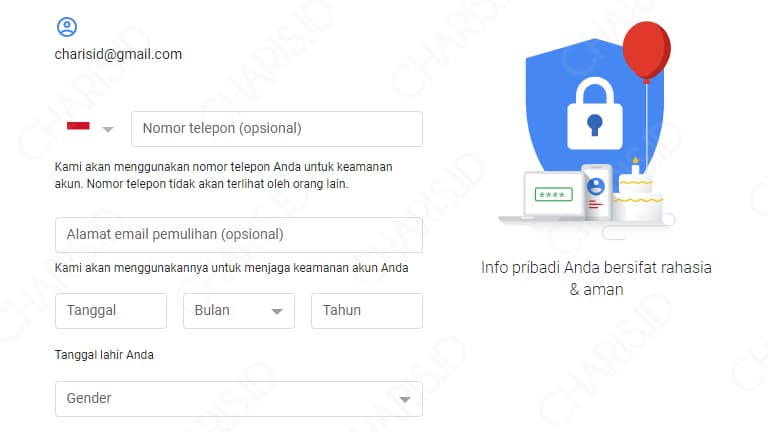Image resolution: width=768 pixels, height=432 pixels.
Task: Focus the Nomor telepon (opsional) field
Action: 277,129
